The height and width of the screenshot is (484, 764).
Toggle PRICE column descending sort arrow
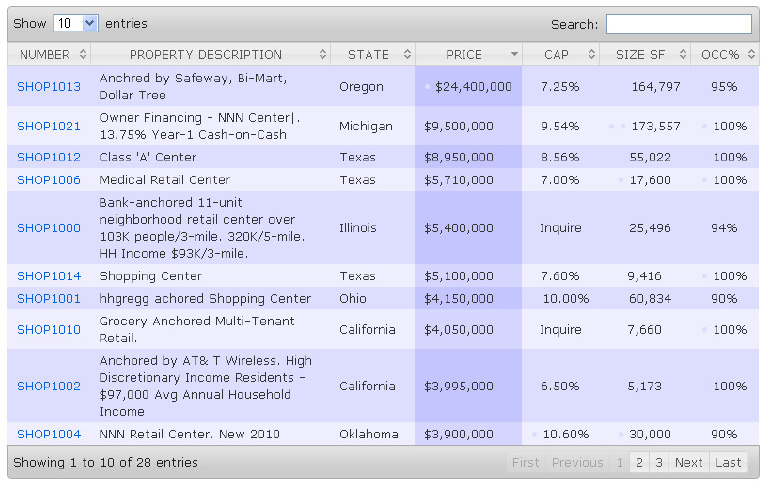(x=514, y=54)
